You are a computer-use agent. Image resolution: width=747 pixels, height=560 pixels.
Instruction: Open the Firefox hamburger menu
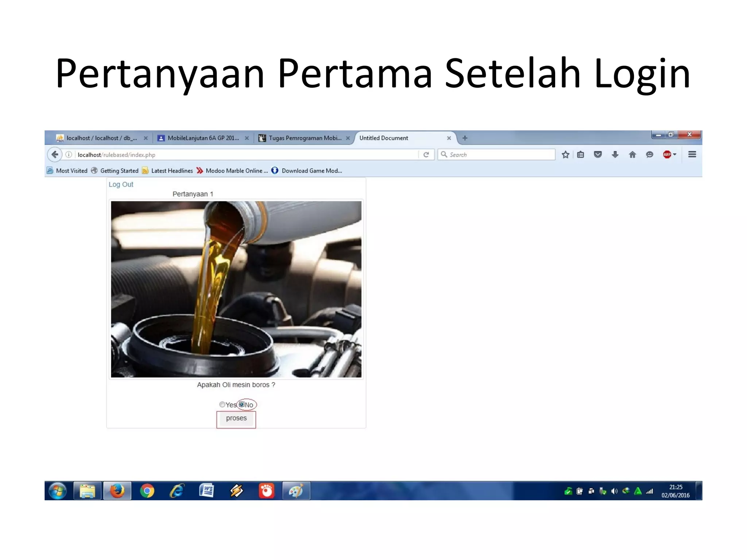click(692, 155)
